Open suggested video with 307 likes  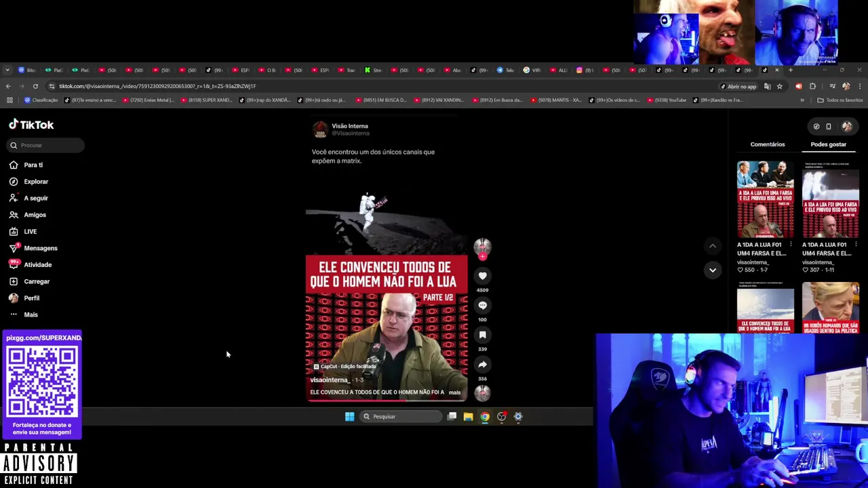tap(831, 200)
